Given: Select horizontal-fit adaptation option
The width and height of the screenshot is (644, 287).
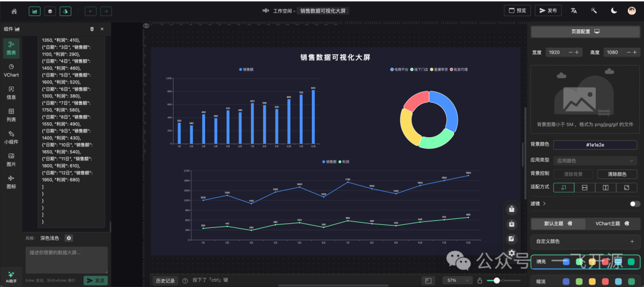Looking at the screenshot, I should point(585,187).
